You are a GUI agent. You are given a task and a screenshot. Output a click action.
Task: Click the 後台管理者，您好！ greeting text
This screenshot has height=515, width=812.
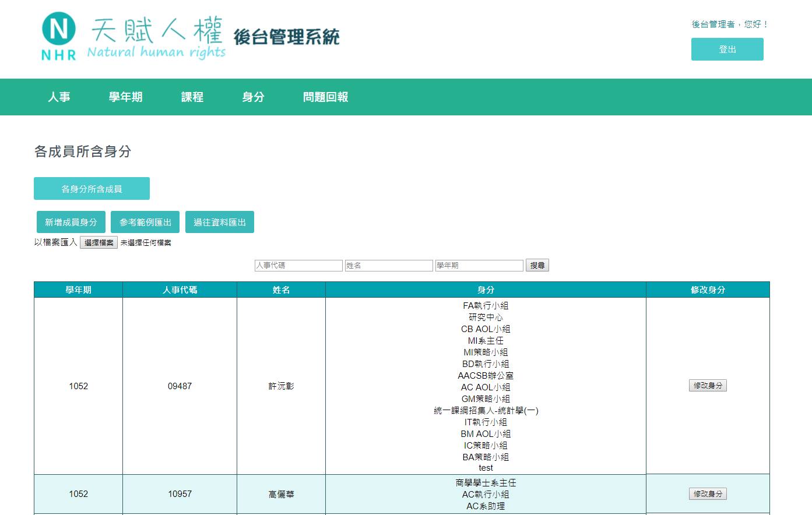730,24
